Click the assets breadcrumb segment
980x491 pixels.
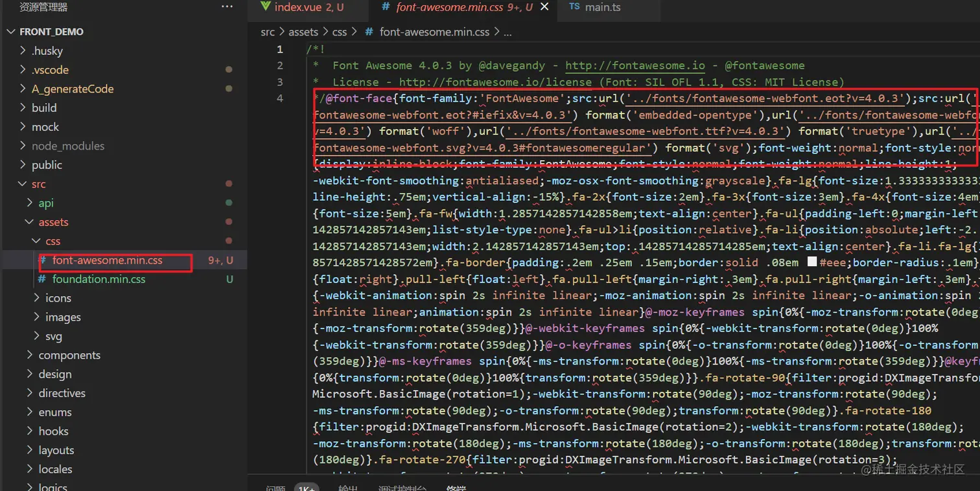click(303, 31)
